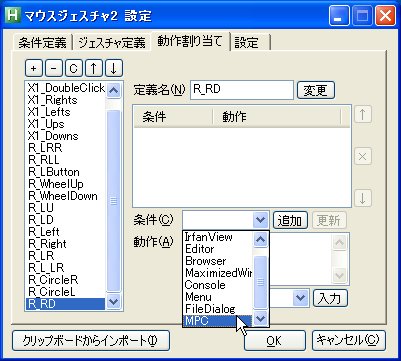The height and width of the screenshot is (361, 401).
Task: Select FileDialog in the condition dropdown list
Action: point(218,309)
